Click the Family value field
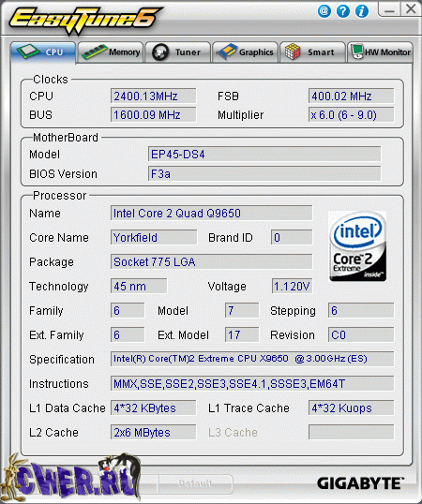 pyautogui.click(x=128, y=310)
